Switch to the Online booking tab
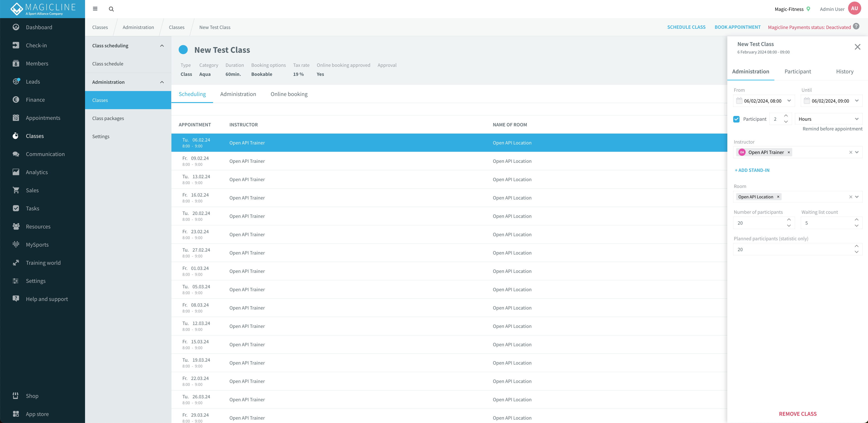Image resolution: width=868 pixels, height=423 pixels. tap(289, 94)
